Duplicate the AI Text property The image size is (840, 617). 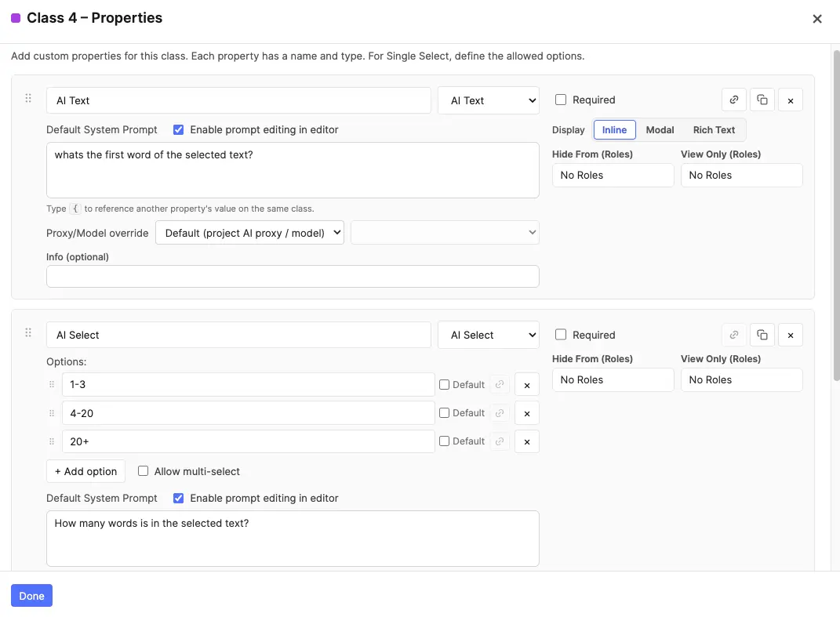point(762,100)
